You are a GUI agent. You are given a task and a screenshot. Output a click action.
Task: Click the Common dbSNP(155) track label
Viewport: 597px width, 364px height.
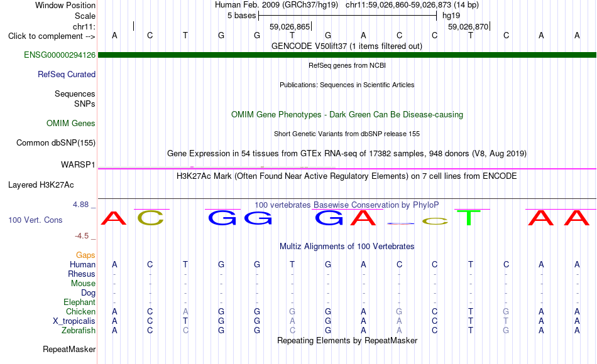click(55, 142)
